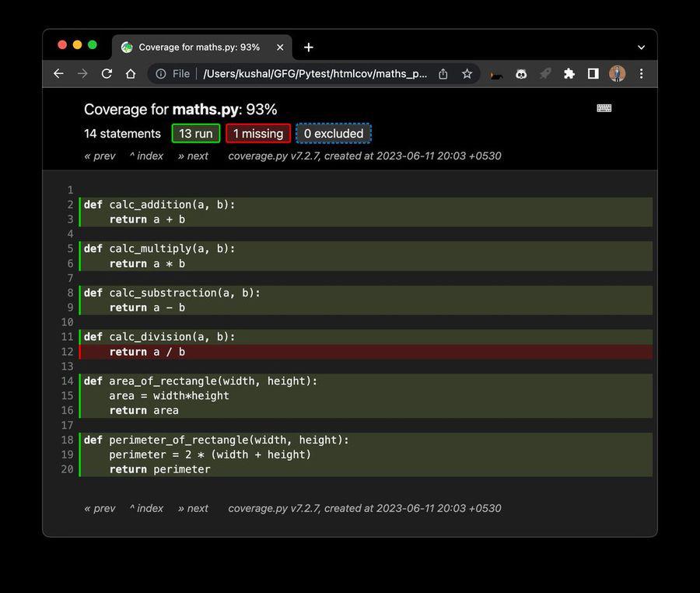Screen dimensions: 700x593
Task: Bookmark this page with the star icon
Action: (467, 73)
